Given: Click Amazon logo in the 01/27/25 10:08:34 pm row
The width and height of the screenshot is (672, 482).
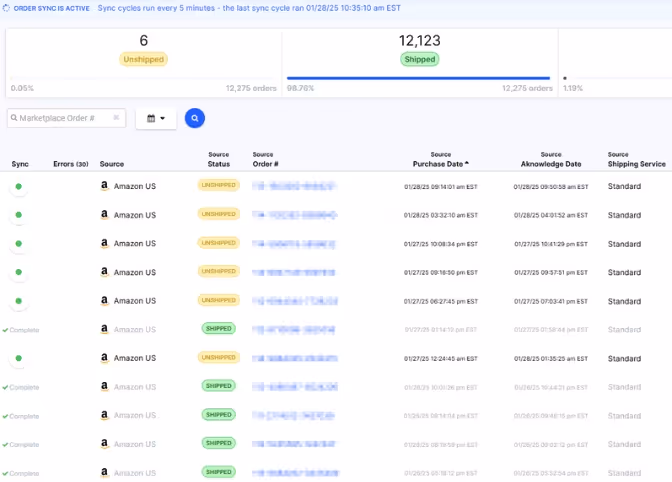Looking at the screenshot, I should coord(104,243).
